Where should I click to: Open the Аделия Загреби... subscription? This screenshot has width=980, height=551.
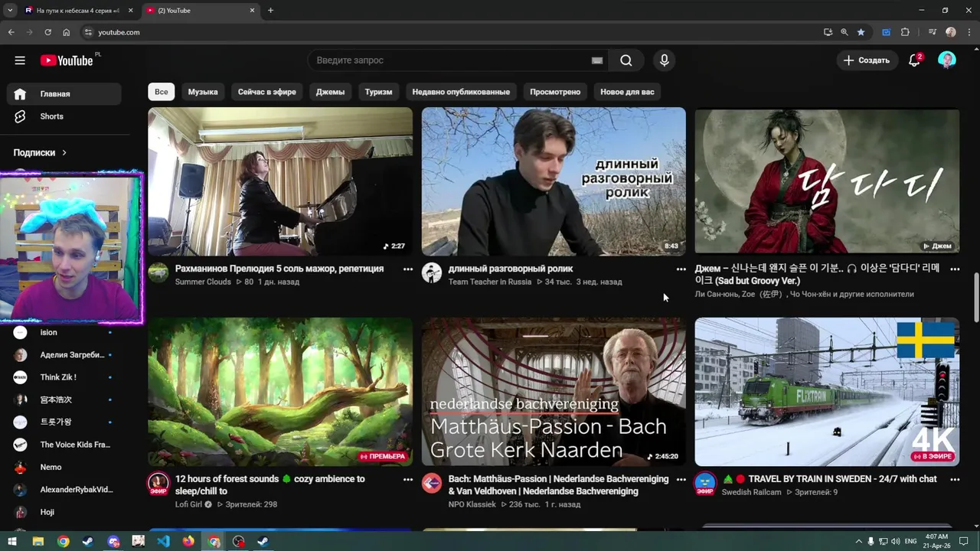pos(64,355)
